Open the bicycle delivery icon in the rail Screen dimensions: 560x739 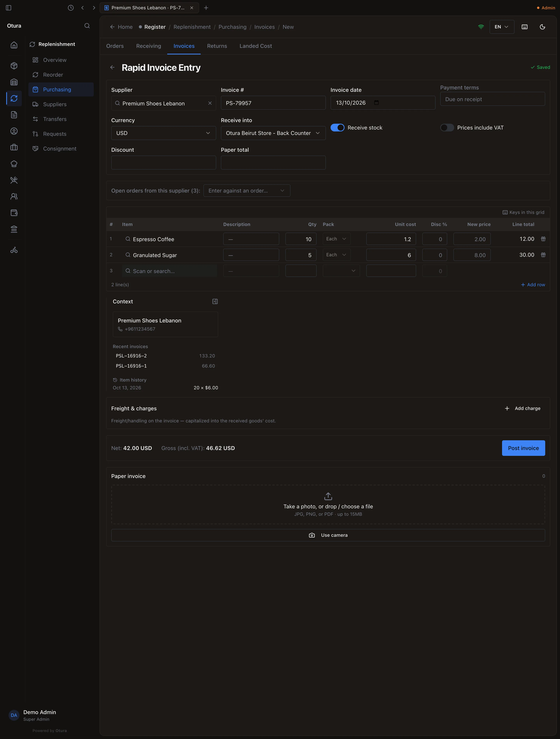click(14, 250)
